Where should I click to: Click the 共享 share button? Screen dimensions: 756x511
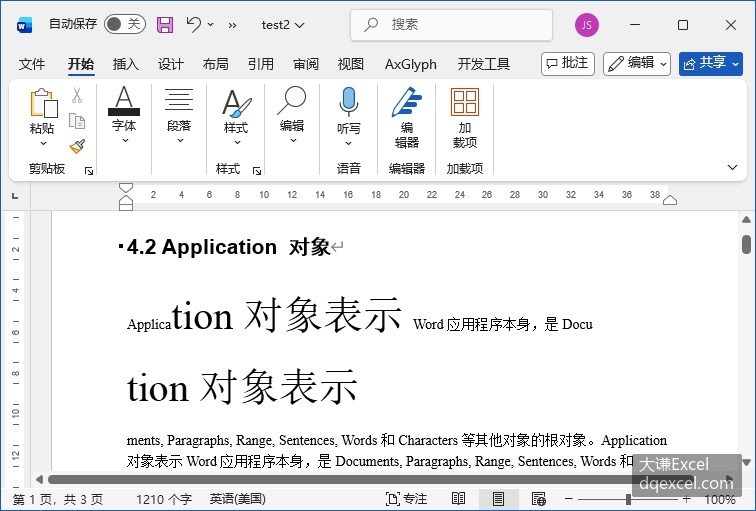[x=711, y=64]
